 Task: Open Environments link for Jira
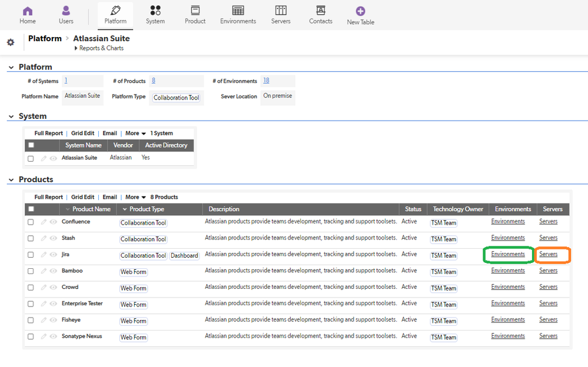(x=508, y=254)
